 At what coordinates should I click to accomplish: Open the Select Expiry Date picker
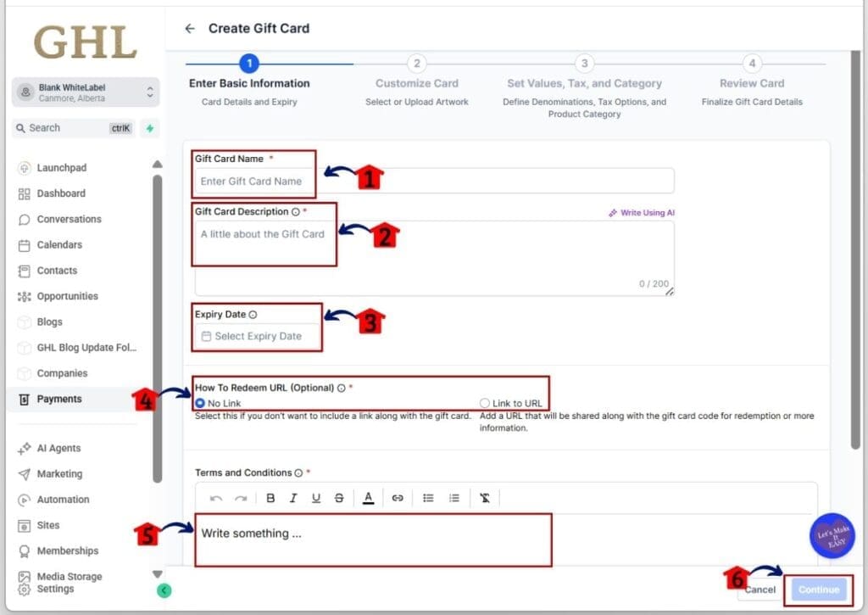[x=258, y=336]
